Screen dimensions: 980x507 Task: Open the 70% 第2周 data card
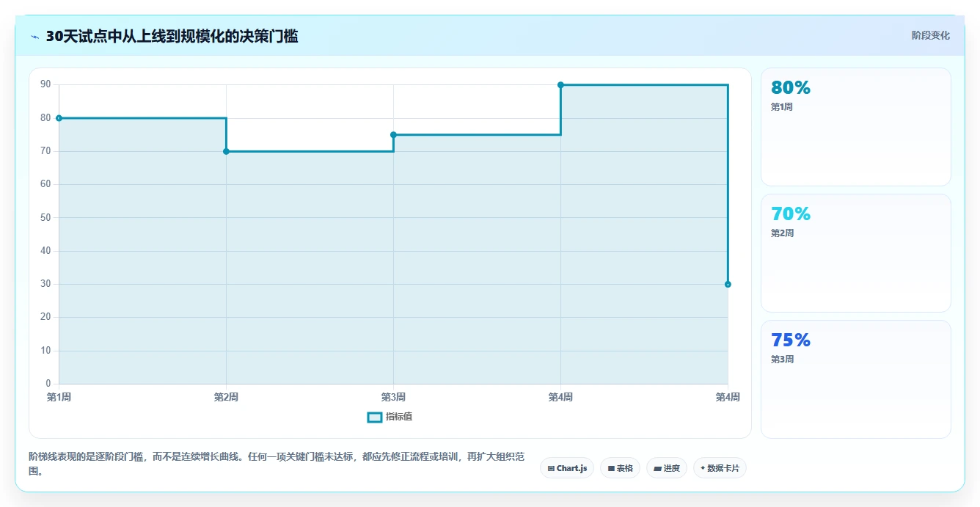(x=856, y=253)
